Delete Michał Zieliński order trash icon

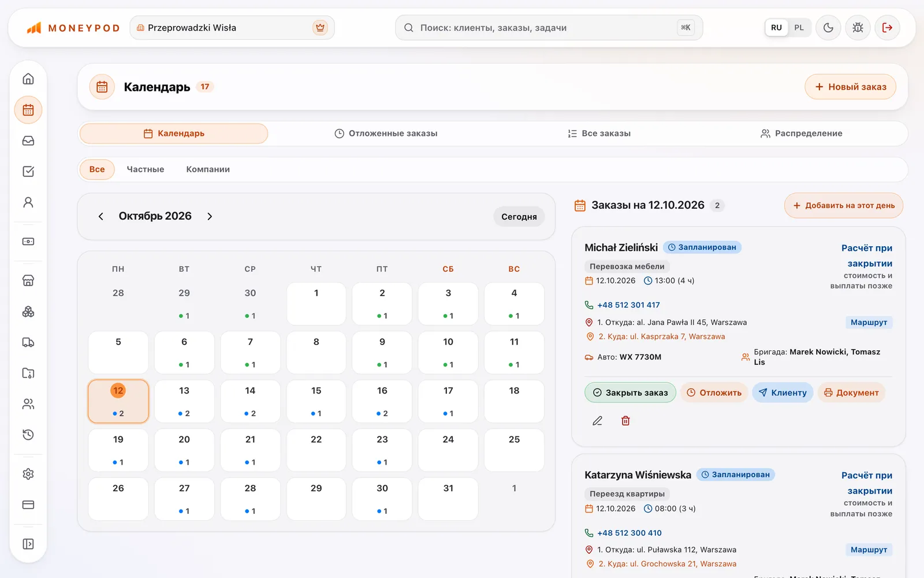[x=625, y=421]
